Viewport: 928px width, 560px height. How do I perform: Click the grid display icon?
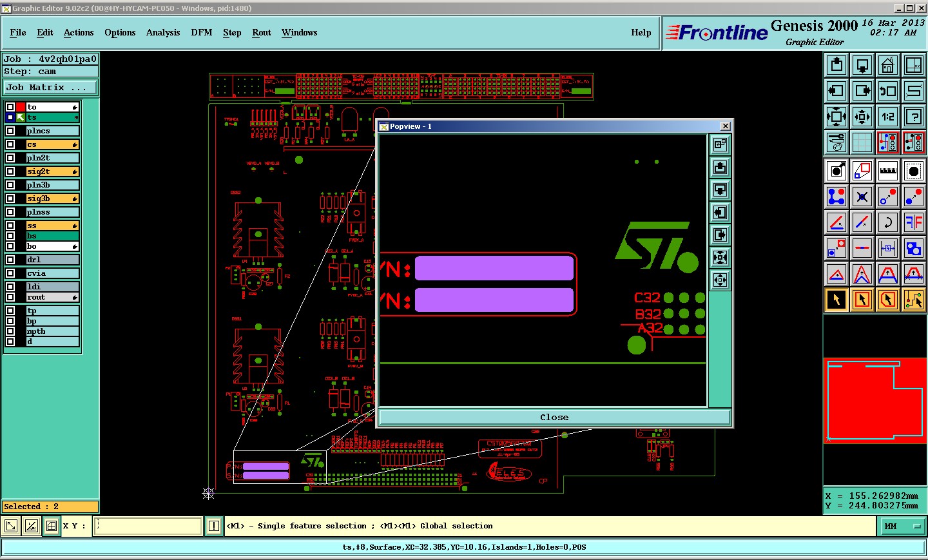[862, 142]
